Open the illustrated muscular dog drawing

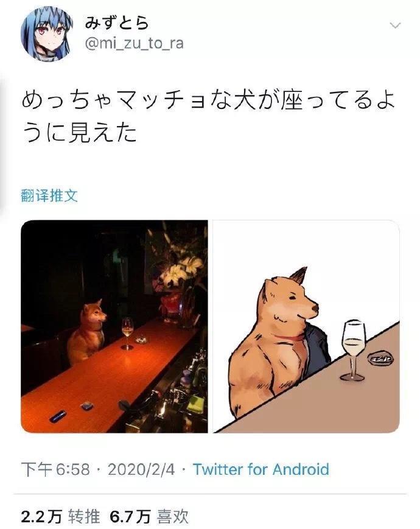306,326
